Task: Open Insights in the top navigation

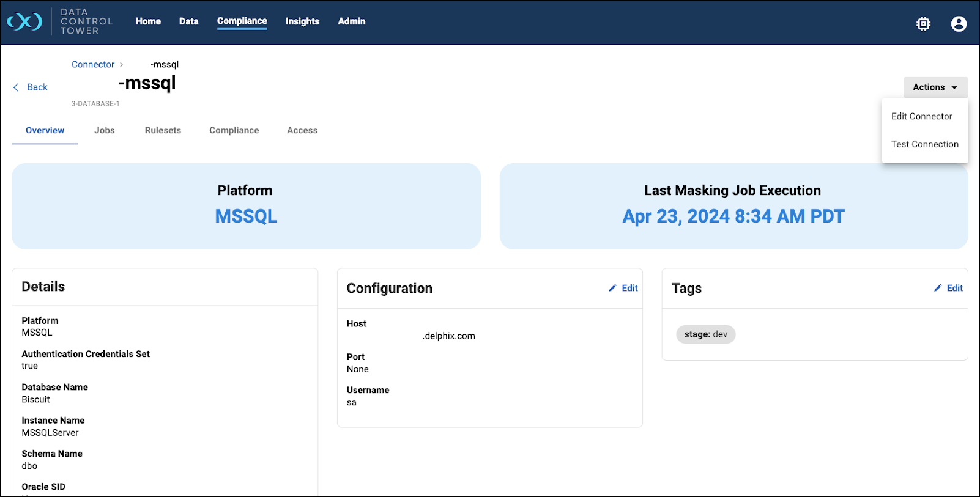Action: coord(302,21)
